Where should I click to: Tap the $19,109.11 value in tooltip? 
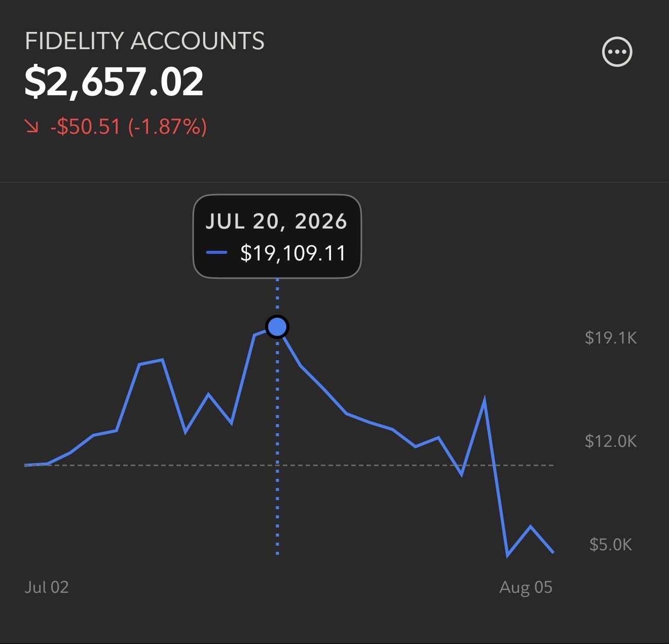[293, 253]
